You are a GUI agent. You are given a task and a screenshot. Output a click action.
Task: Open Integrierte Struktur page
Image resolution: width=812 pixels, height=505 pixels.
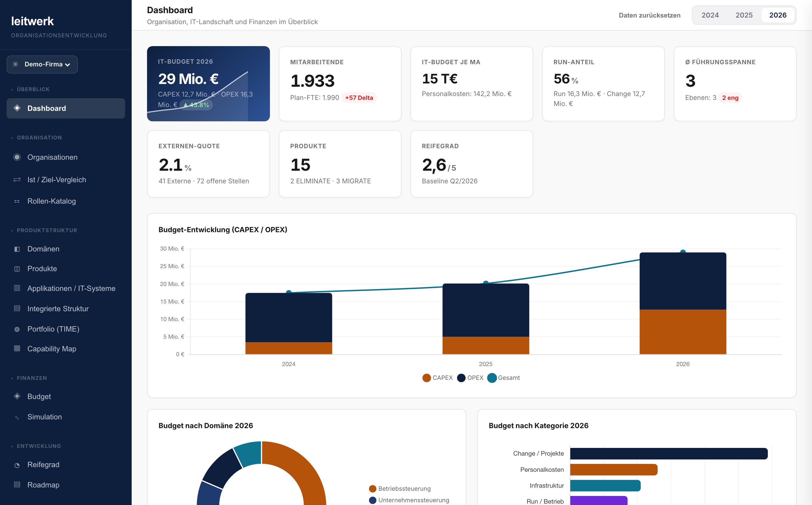[x=66, y=308]
